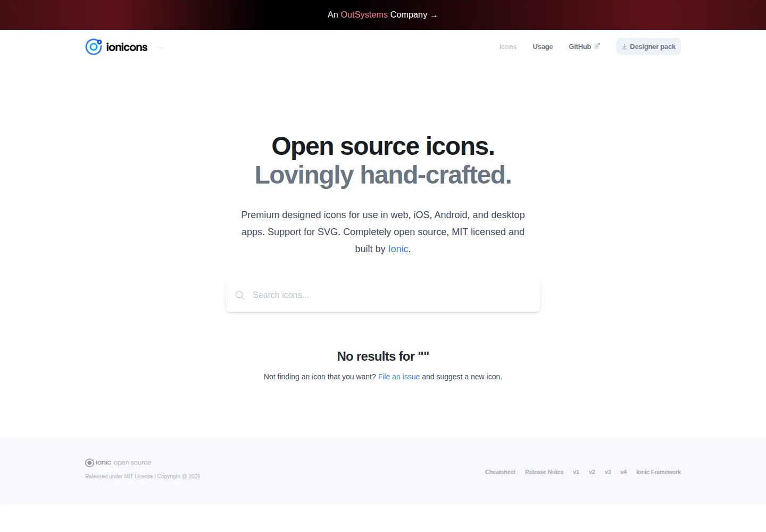Click the 'No results for ""' heading
Viewport: 766px width, 532px height.
383,356
